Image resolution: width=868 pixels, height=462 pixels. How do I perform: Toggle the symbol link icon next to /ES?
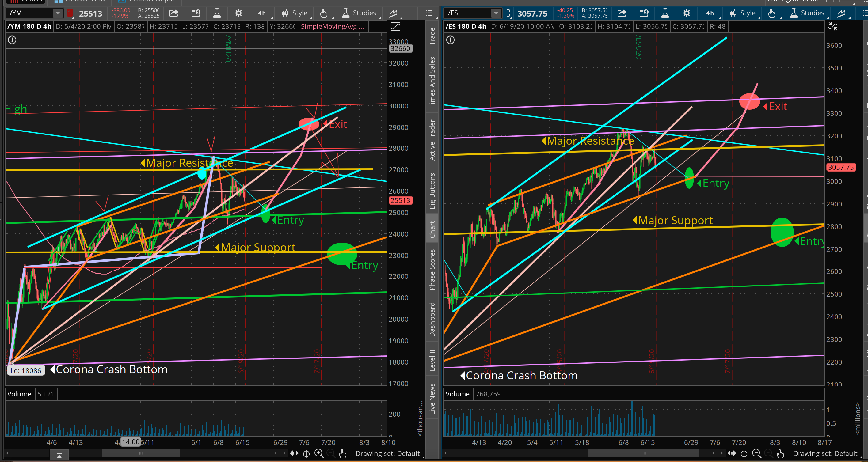(508, 13)
